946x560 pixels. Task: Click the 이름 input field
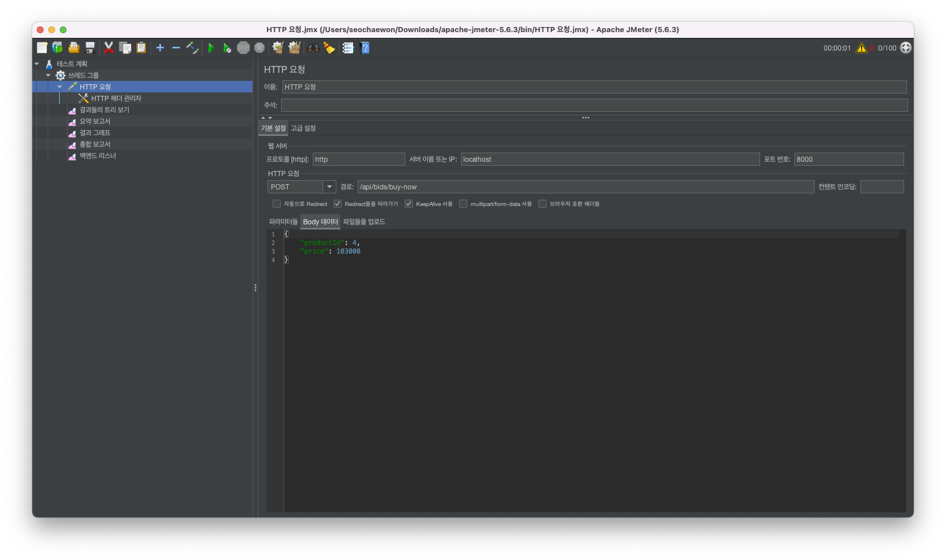point(595,87)
